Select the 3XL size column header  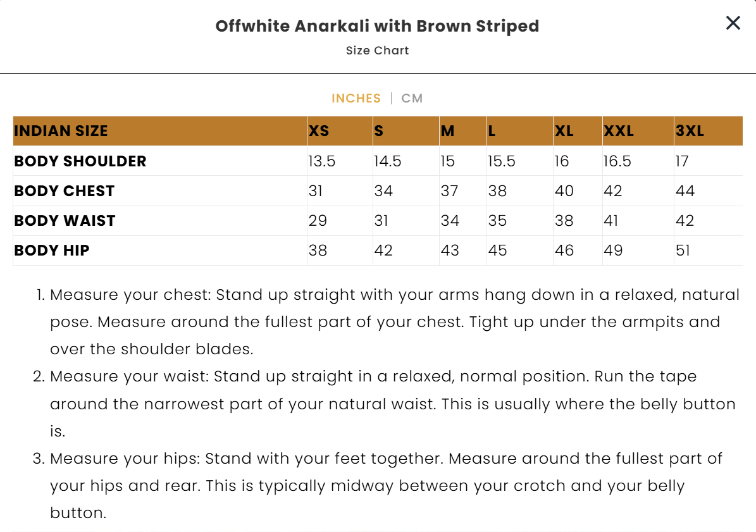709,130
